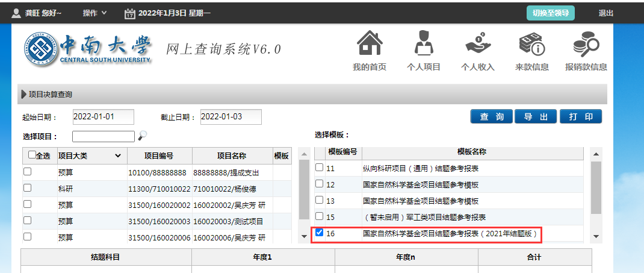This screenshot has height=273, width=644.
Task: Click the 结题科目 column header
Action: 106,257
